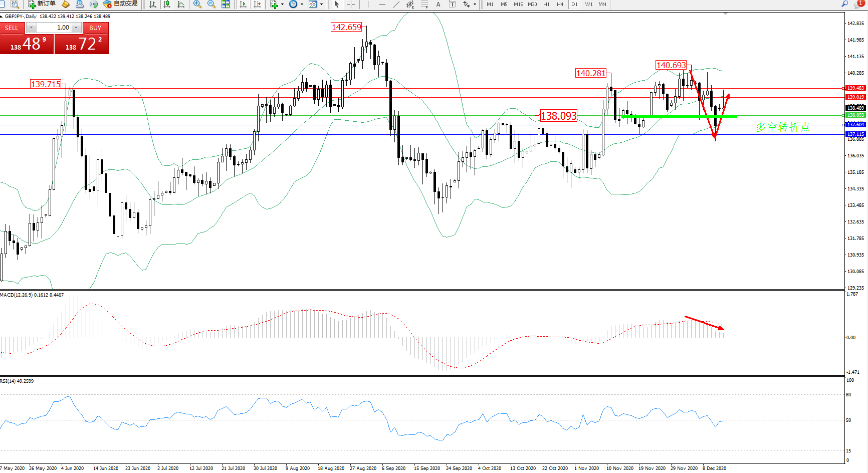Select the Crosshair cursor tool
This screenshot has height=473, width=868.
coord(351,4)
